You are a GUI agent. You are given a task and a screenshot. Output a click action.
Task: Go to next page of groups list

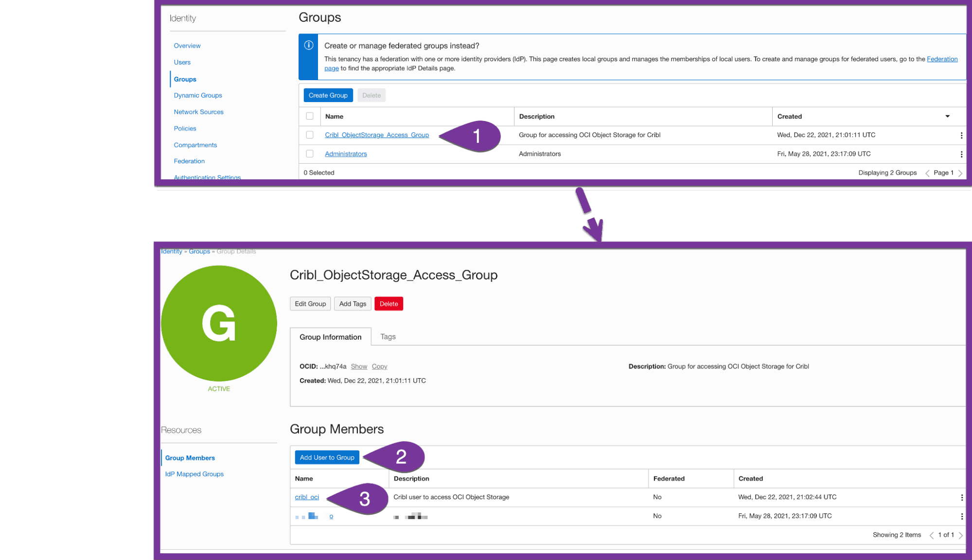[960, 173]
